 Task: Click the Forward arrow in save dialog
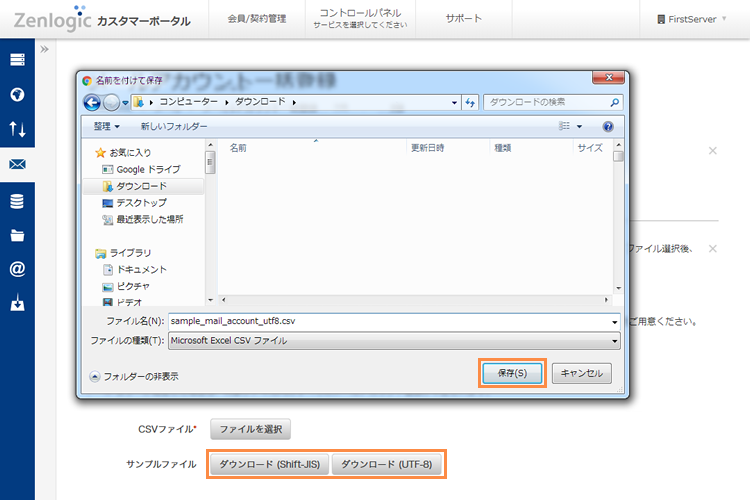click(111, 102)
